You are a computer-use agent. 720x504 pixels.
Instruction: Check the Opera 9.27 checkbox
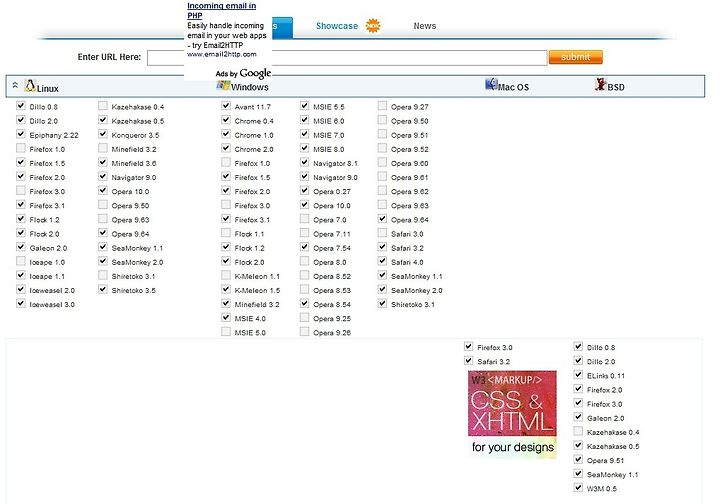pos(382,106)
